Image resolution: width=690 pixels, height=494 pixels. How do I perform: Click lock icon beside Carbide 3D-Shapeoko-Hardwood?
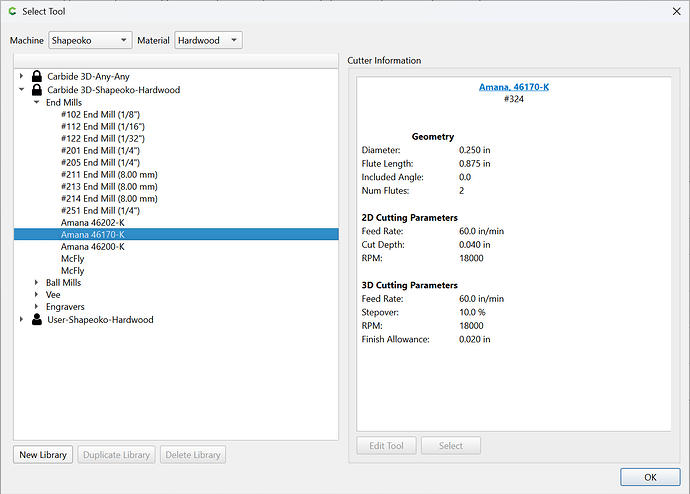pos(37,90)
